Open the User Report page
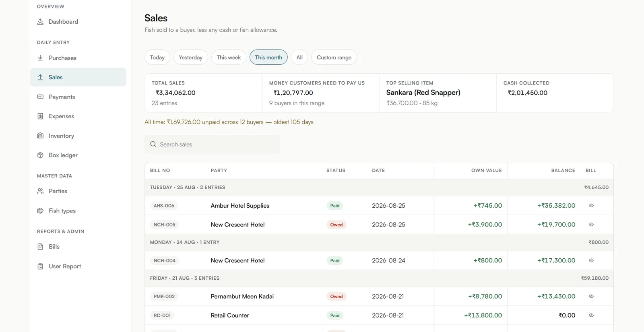The height and width of the screenshot is (332, 644). (x=78, y=266)
